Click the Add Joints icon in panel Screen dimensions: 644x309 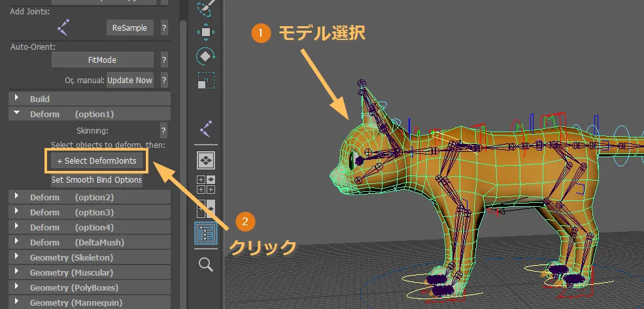click(63, 27)
